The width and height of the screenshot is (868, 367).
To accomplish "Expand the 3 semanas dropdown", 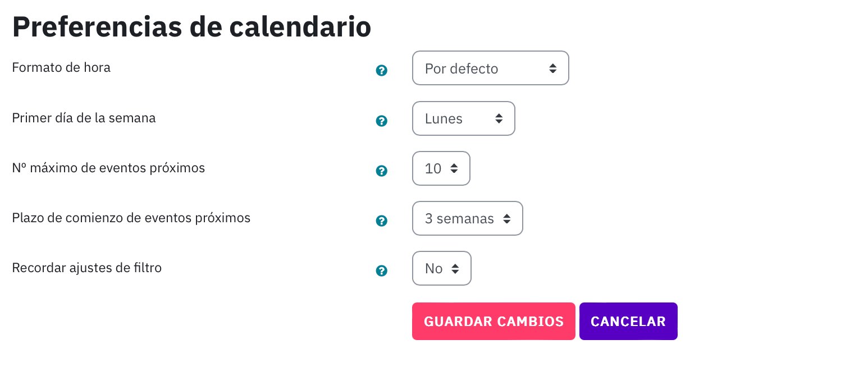I will pyautogui.click(x=468, y=218).
